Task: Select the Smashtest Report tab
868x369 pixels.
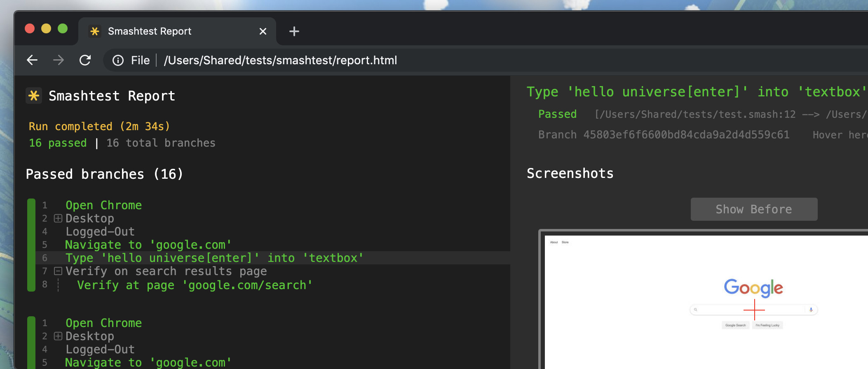Action: point(177,31)
